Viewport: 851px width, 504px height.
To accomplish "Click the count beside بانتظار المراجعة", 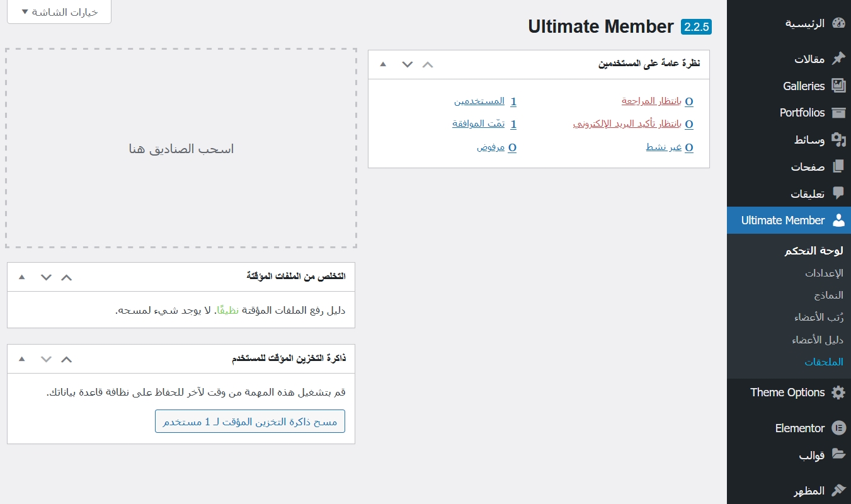I will [689, 101].
